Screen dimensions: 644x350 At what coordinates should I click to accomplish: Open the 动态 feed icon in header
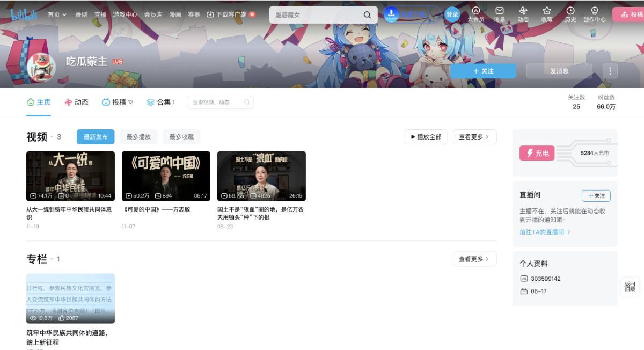(523, 11)
